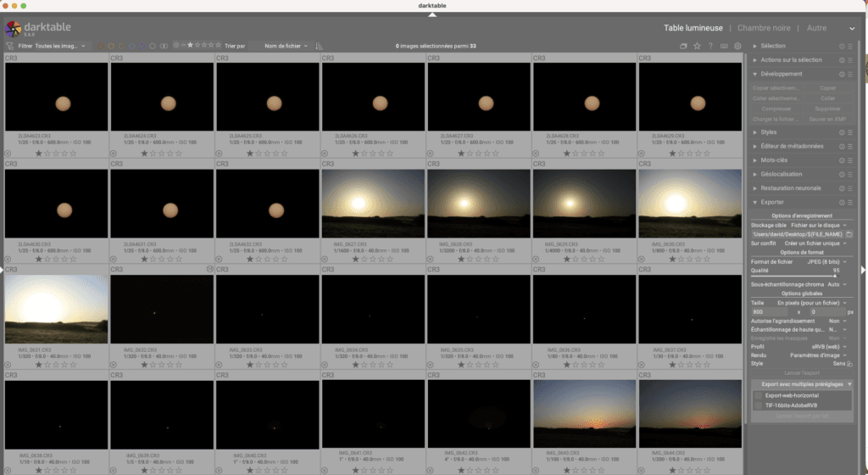Toggle the purple color label filter
Viewport: 868px width, 475px height.
pyautogui.click(x=142, y=46)
